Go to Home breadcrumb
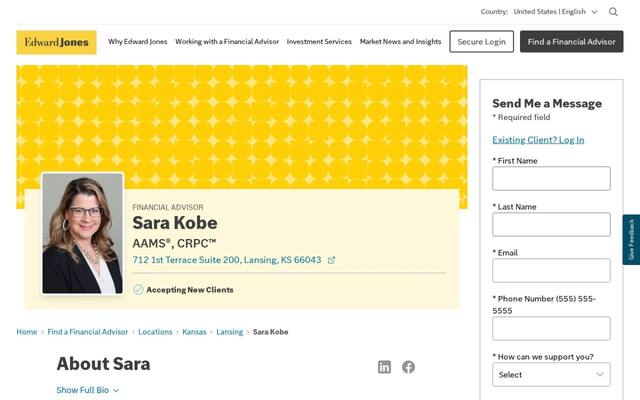The height and width of the screenshot is (400, 640). point(27,332)
